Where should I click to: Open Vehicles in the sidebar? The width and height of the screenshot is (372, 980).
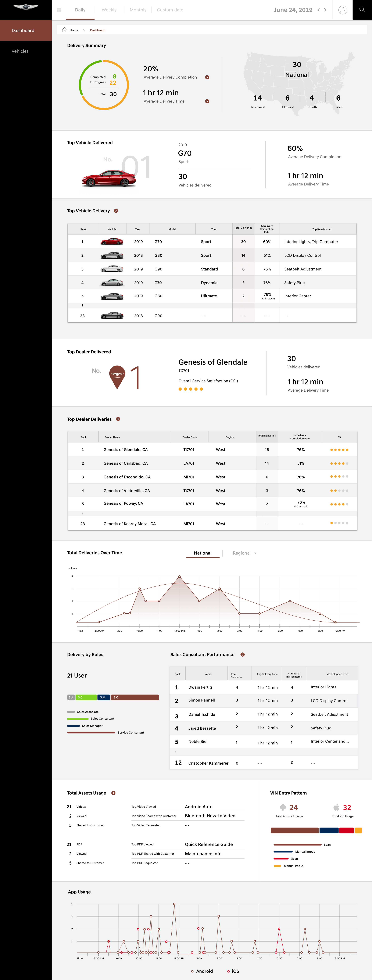[20, 51]
